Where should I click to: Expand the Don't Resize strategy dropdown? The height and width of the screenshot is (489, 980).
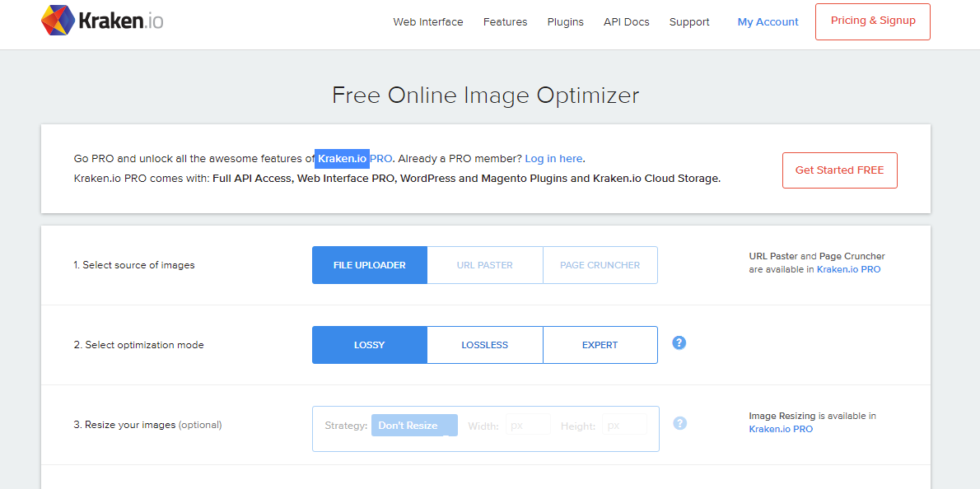413,426
